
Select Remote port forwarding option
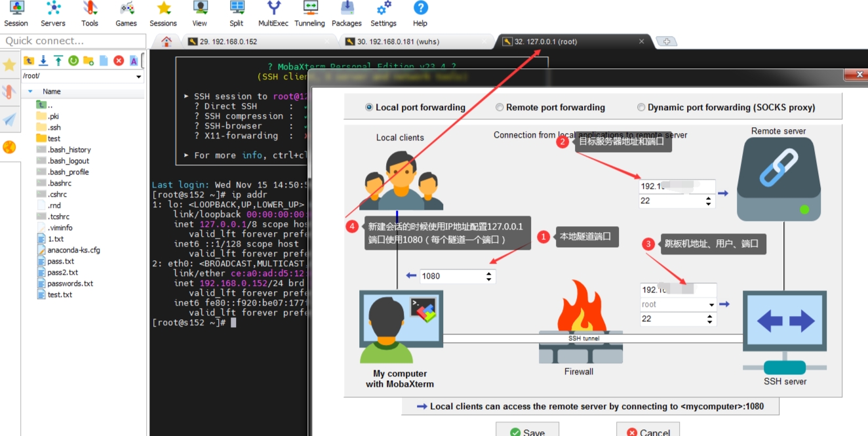click(500, 108)
